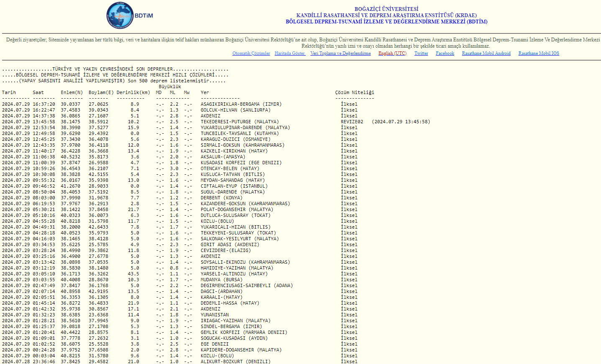Open Rasathane Mobil Android link
601x364 pixels.
[x=486, y=53]
